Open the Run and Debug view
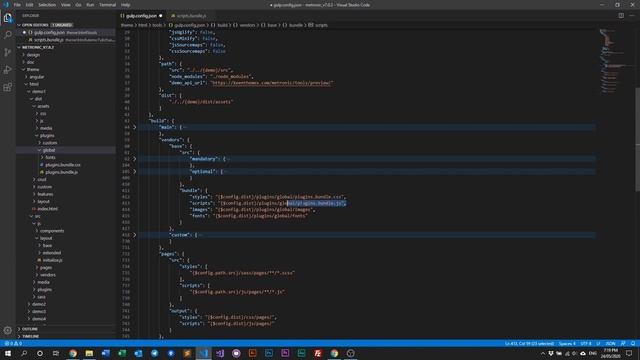The image size is (640, 360). click(x=8, y=70)
